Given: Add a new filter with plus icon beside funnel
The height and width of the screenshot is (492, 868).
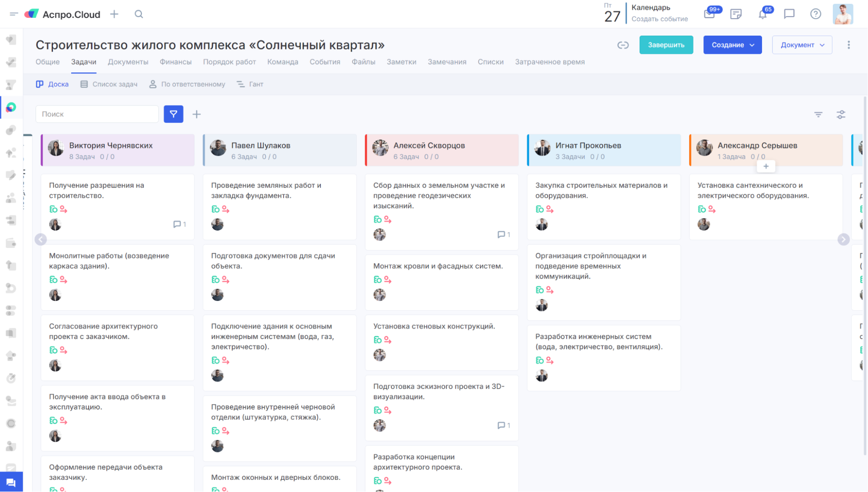Looking at the screenshot, I should 197,114.
